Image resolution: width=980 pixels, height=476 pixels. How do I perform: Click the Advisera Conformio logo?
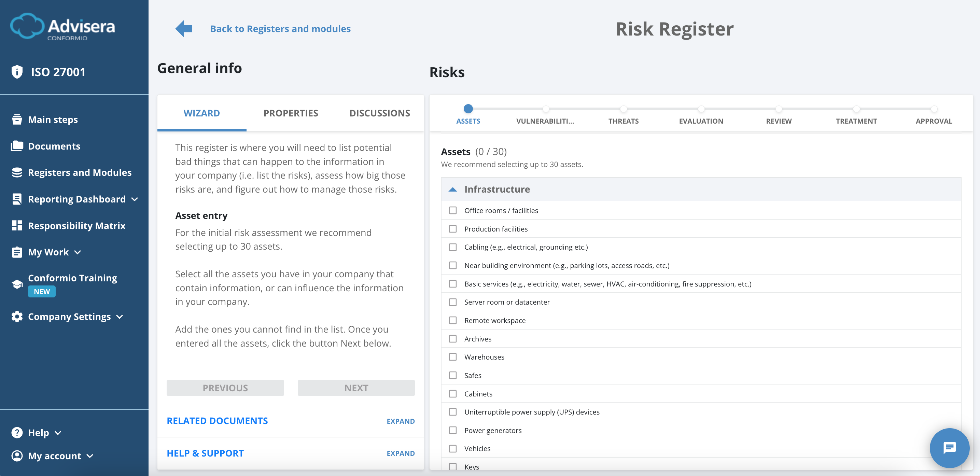click(63, 27)
